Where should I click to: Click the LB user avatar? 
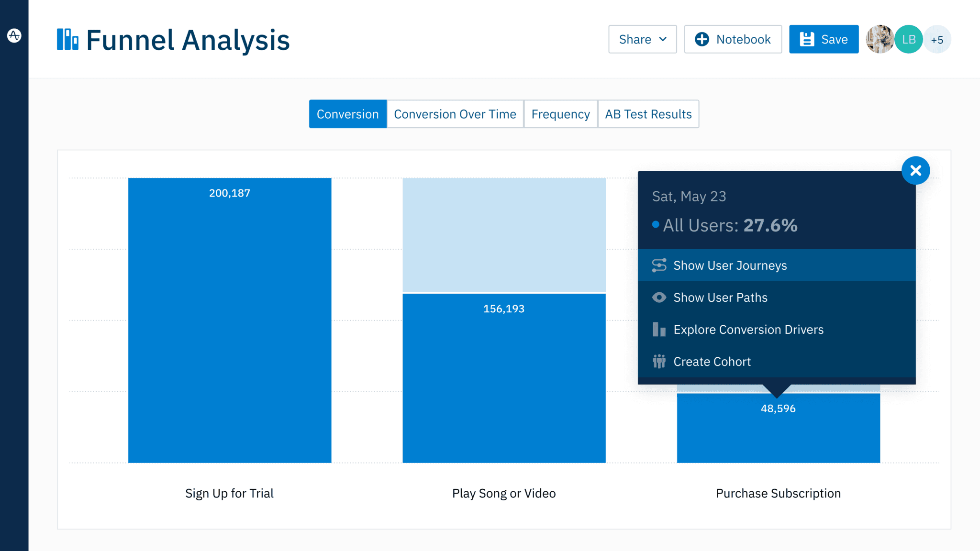coord(908,39)
